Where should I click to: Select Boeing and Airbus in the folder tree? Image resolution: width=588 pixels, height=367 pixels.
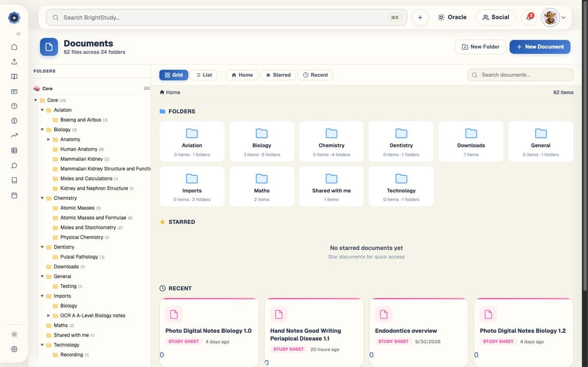tap(80, 120)
